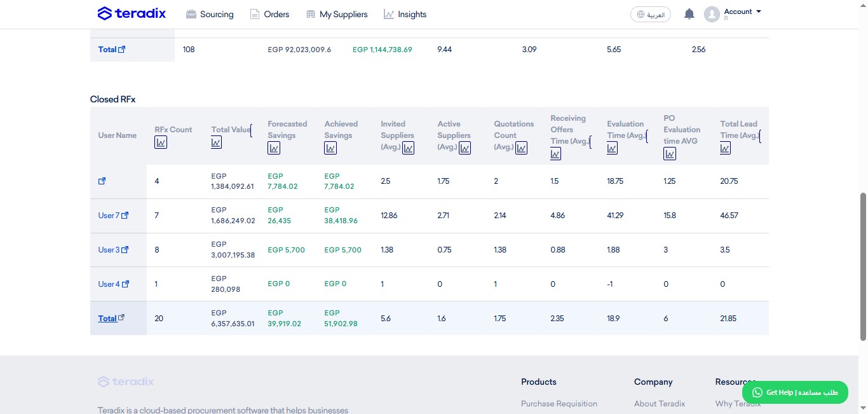Select the EGP 1,144,738.69 savings value

383,50
